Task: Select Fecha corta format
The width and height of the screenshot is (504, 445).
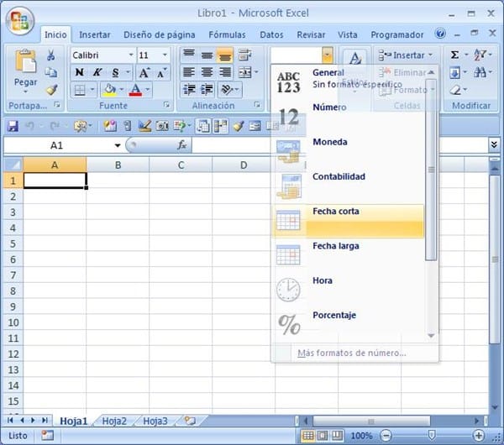Action: [348, 221]
